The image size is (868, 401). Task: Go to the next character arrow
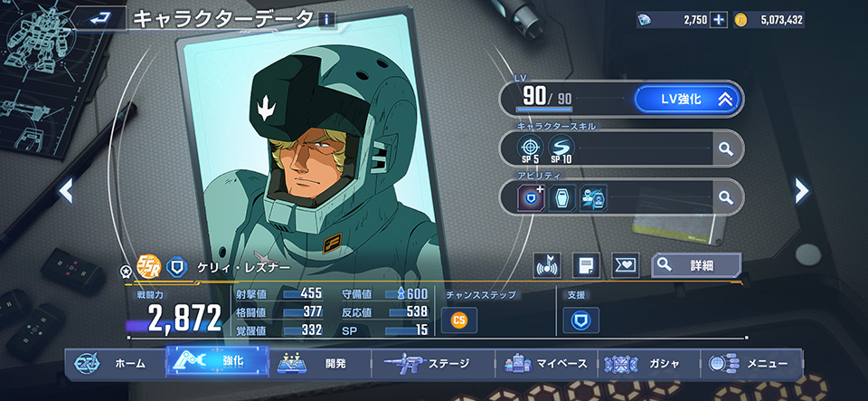point(801,191)
